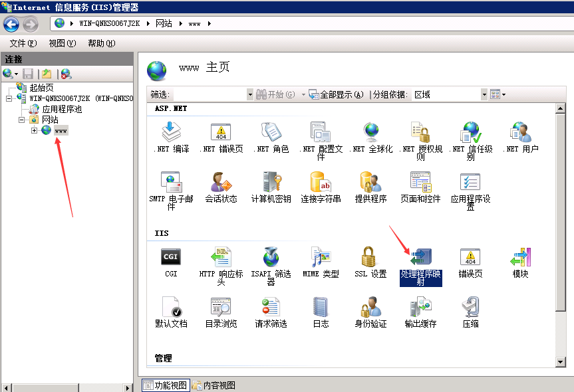574x392 pixels.
Task: Collapse the 网站 tree node
Action: click(x=22, y=120)
